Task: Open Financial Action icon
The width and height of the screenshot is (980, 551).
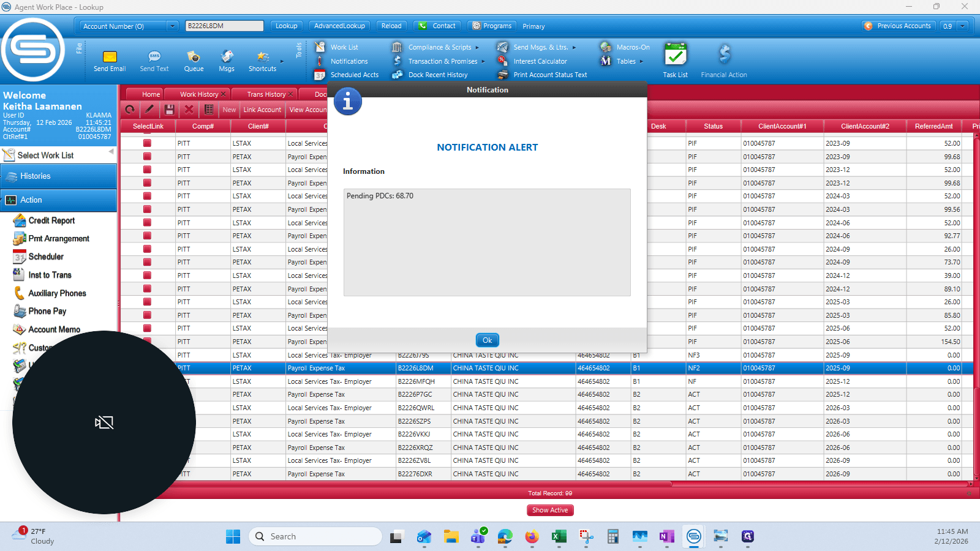Action: [x=724, y=60]
